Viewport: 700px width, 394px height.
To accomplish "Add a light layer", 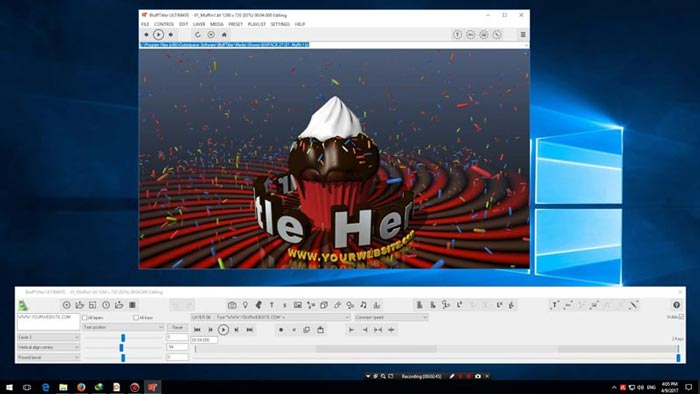I will (245, 305).
